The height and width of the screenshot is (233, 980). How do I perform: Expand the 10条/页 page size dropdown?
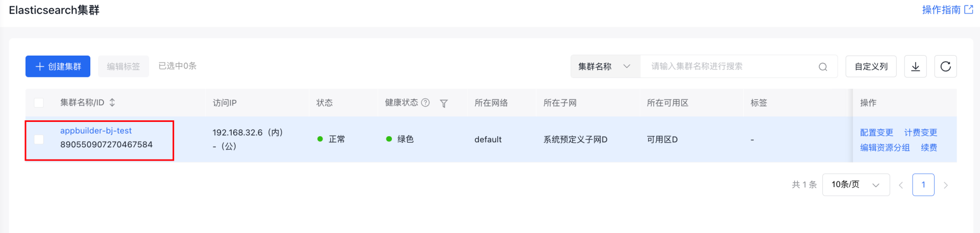click(x=855, y=185)
